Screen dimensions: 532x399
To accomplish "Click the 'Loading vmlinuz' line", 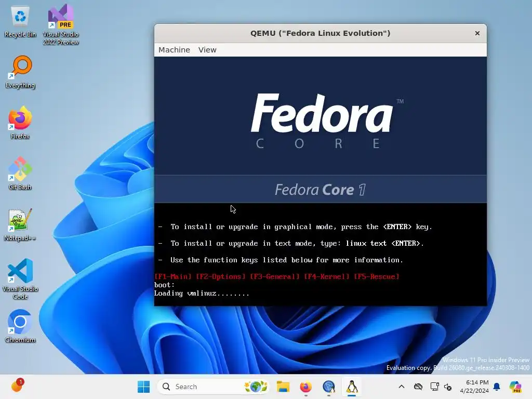I will coord(202,294).
